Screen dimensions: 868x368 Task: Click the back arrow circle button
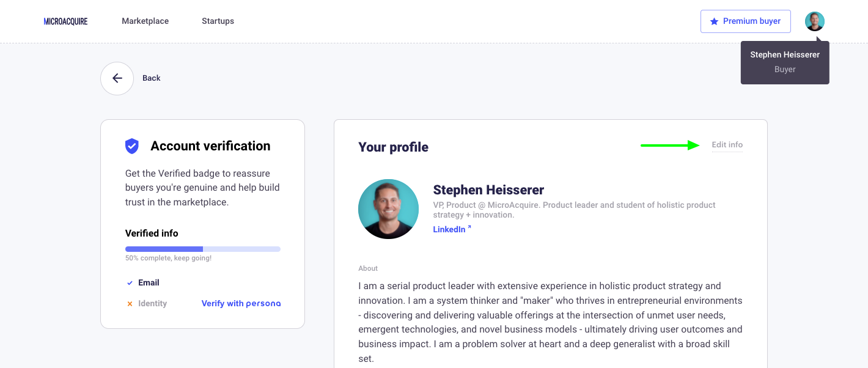(117, 78)
